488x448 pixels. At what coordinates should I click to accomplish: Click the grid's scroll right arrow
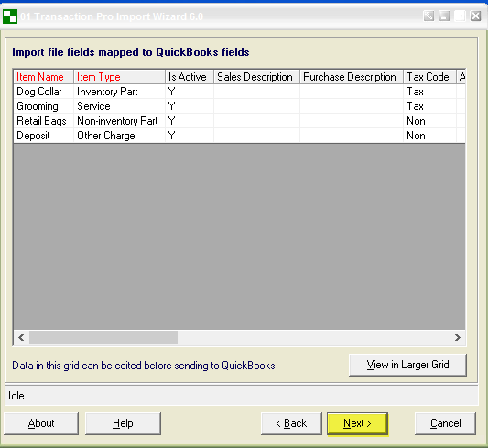click(x=458, y=337)
